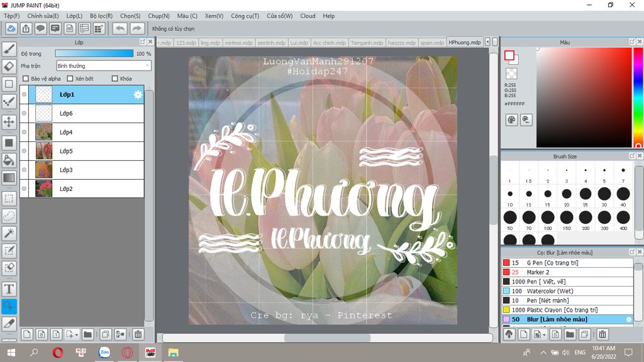644x362 pixels.
Task: Select the Select Pen tool
Action: pos(9,250)
